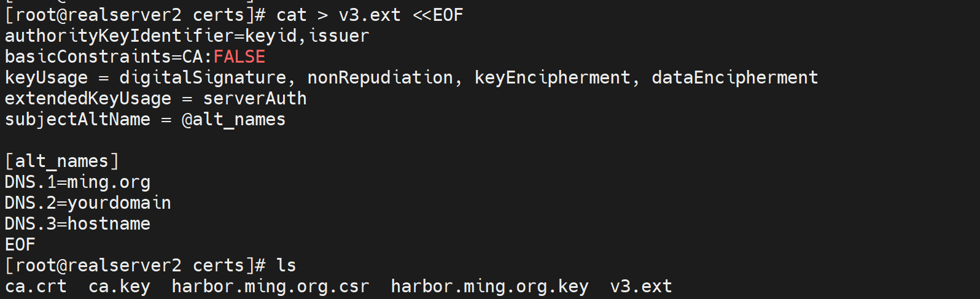Viewport: 980px width, 299px height.
Task: Click harbor.ming.org.csr in the file listing
Action: [270, 287]
